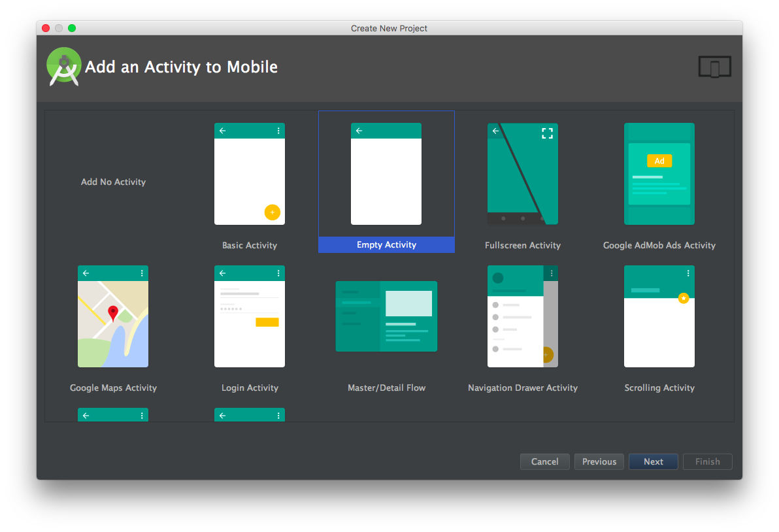
Task: Go back with the Previous button
Action: pos(599,461)
